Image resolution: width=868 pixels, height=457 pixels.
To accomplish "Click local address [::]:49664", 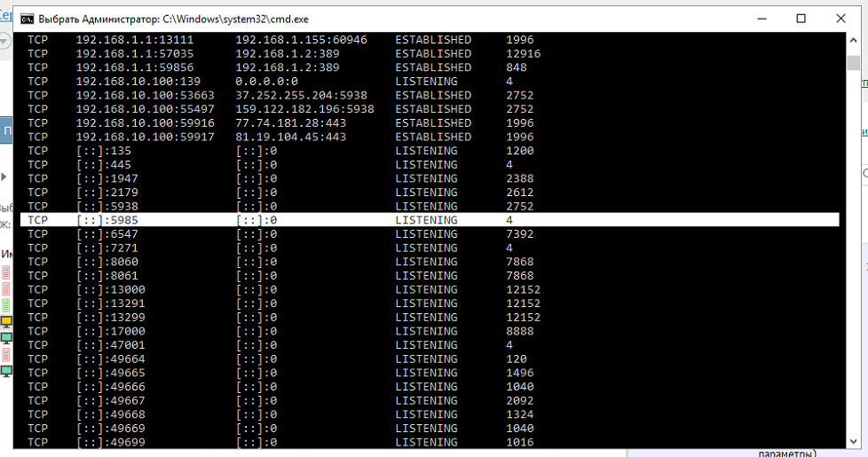I will [x=111, y=359].
